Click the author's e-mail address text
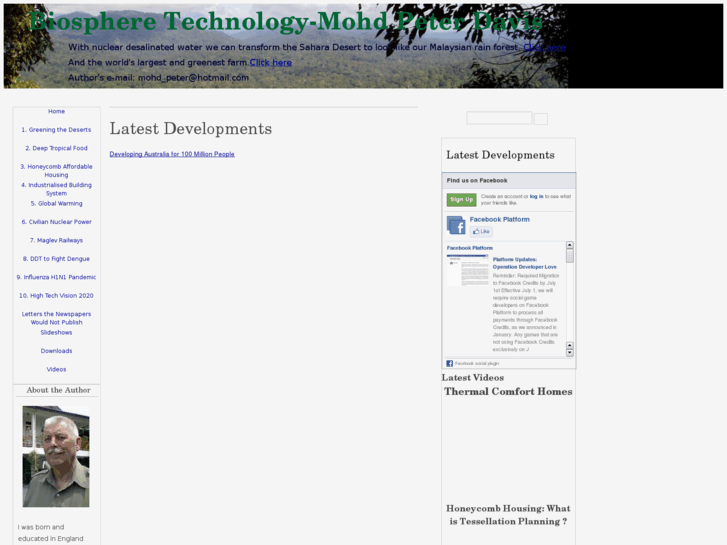The width and height of the screenshot is (727, 545). point(193,77)
